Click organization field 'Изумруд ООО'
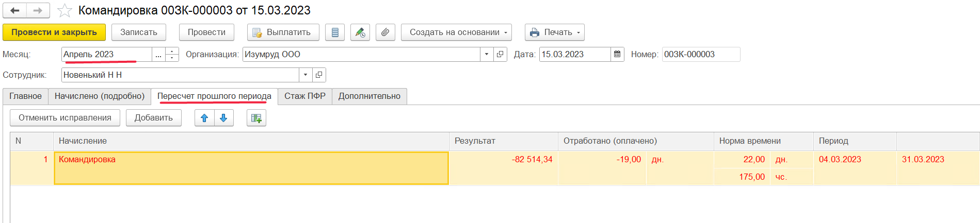Screen dimensions: 980x223 point(361,54)
